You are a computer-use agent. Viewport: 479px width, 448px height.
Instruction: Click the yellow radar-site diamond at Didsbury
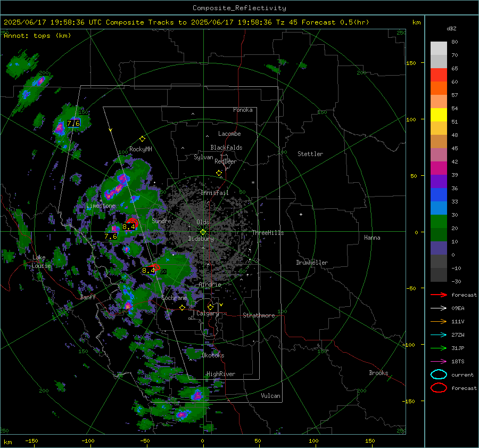[203, 232]
